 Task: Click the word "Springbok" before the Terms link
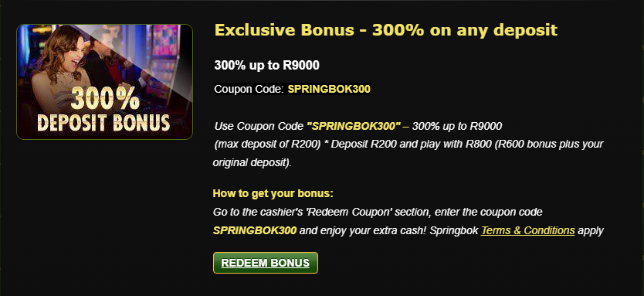point(454,230)
